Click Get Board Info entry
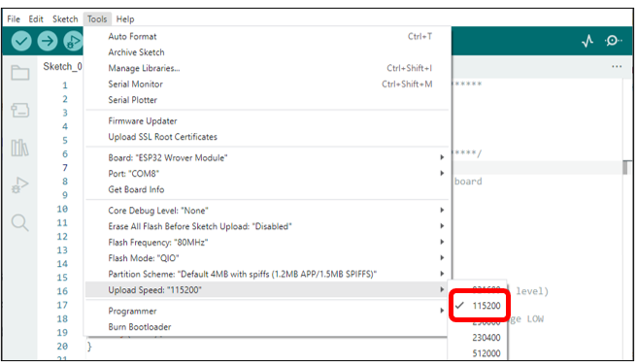 267,189
